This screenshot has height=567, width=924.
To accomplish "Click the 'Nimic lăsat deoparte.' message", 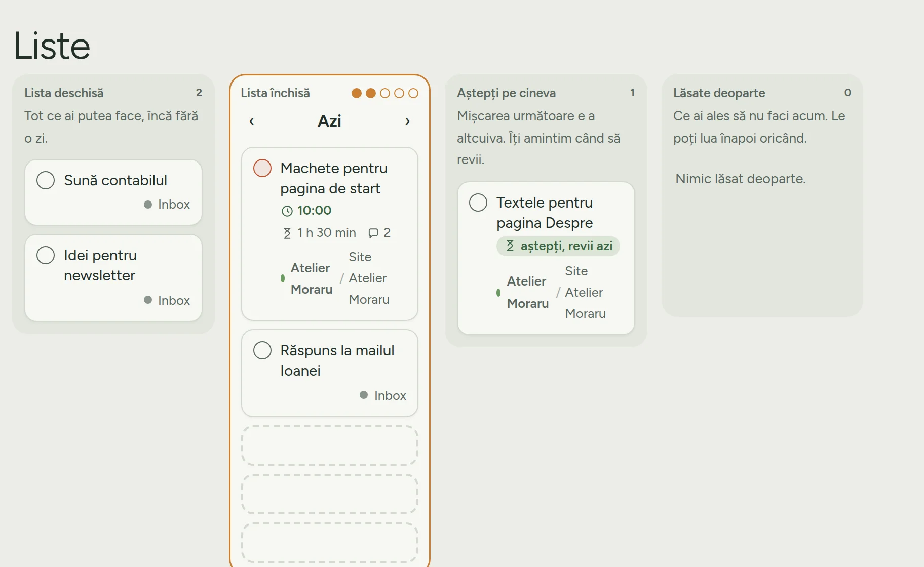I will click(x=741, y=179).
